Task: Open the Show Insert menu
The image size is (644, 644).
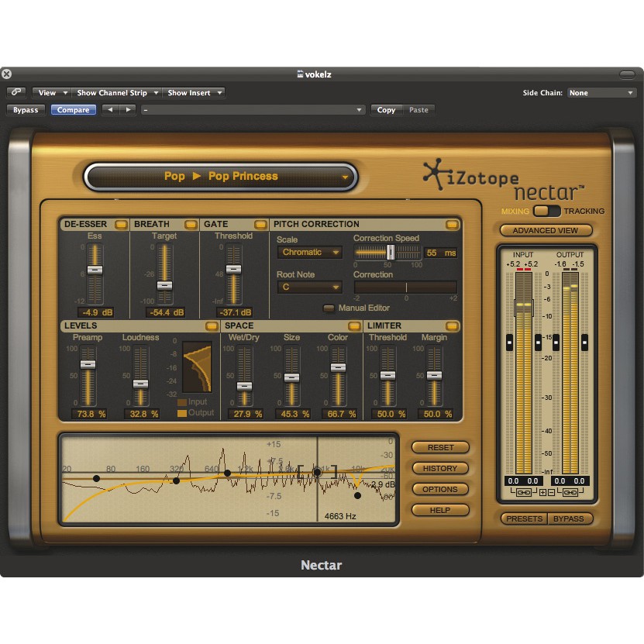Action: point(194,93)
